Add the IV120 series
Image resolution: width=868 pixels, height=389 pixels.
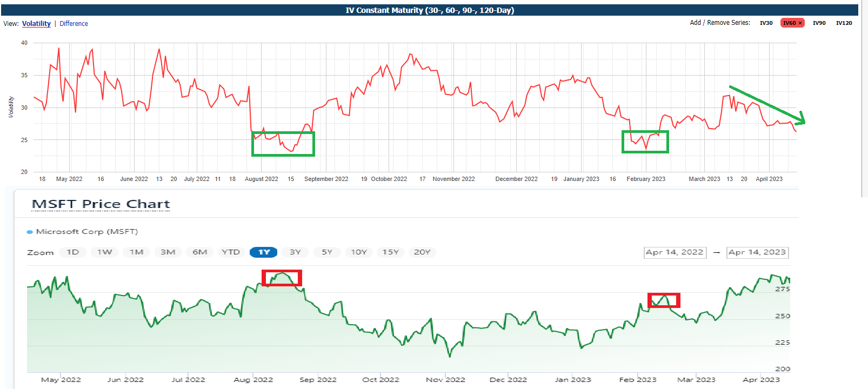844,23
